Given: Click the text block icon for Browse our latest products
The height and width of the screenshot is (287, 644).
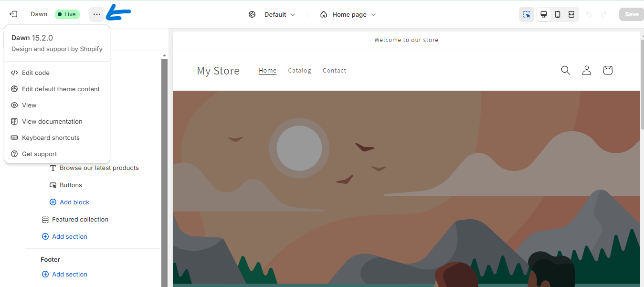Looking at the screenshot, I should [x=53, y=168].
